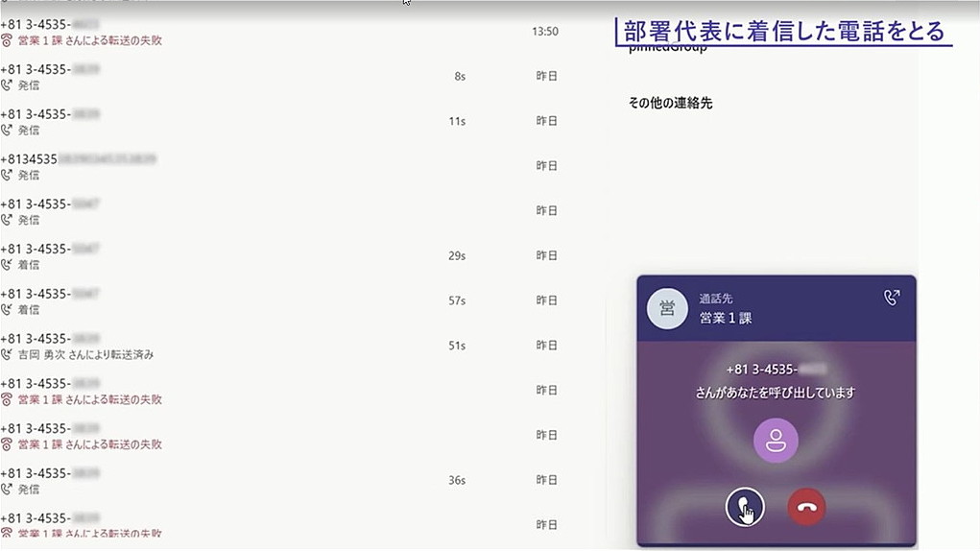Image resolution: width=980 pixels, height=551 pixels.
Task: Click the 発信 label in the 8s row
Action: (x=29, y=85)
